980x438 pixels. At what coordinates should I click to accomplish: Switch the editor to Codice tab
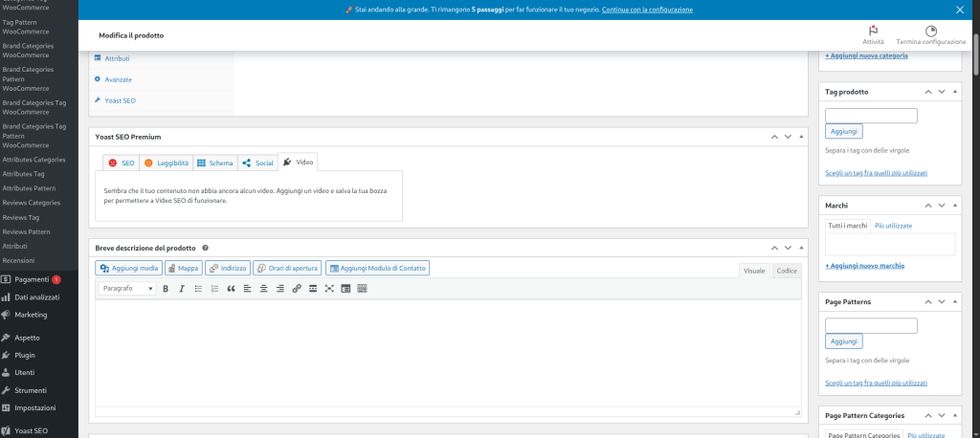(786, 271)
